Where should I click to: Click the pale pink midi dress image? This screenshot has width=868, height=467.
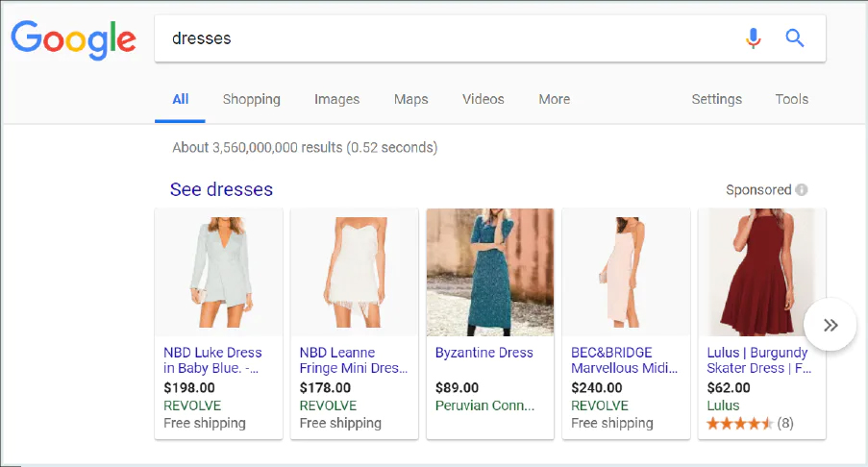click(x=626, y=272)
